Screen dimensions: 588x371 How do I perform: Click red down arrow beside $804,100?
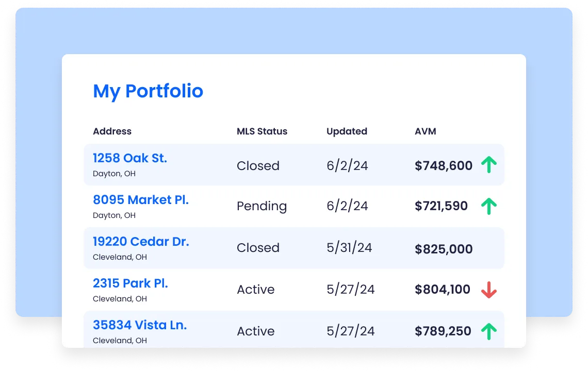click(488, 290)
